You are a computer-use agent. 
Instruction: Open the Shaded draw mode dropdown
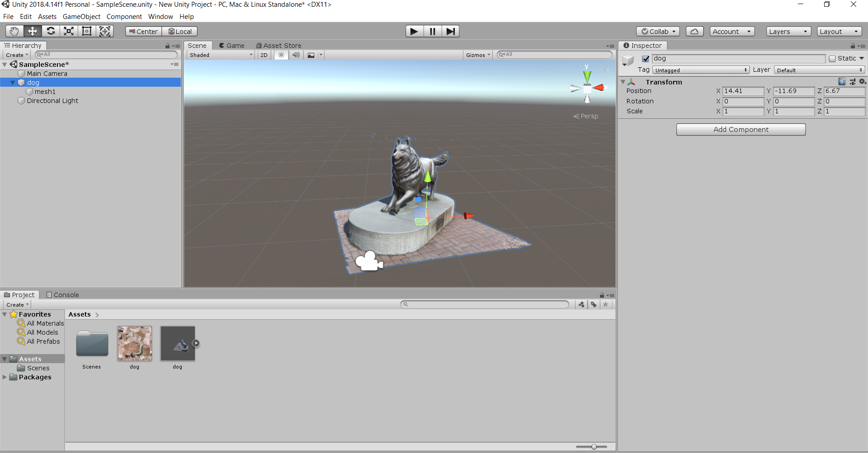(221, 55)
